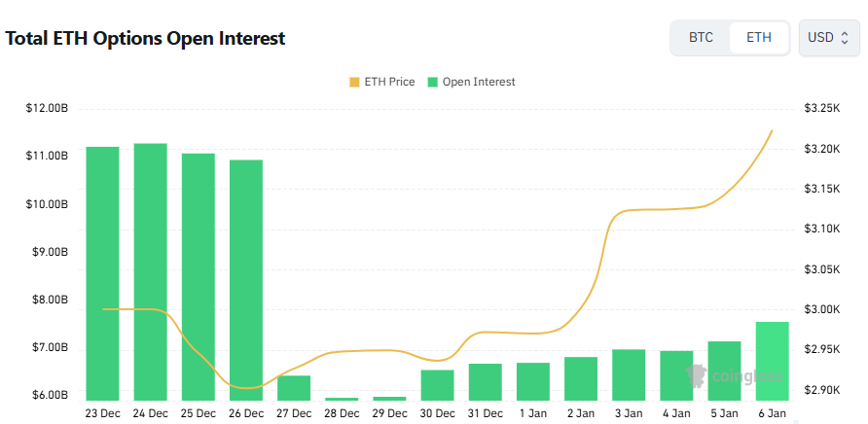Click the Total ETH Options Open Interest title
Viewport: 868px width, 424px height.
click(146, 39)
